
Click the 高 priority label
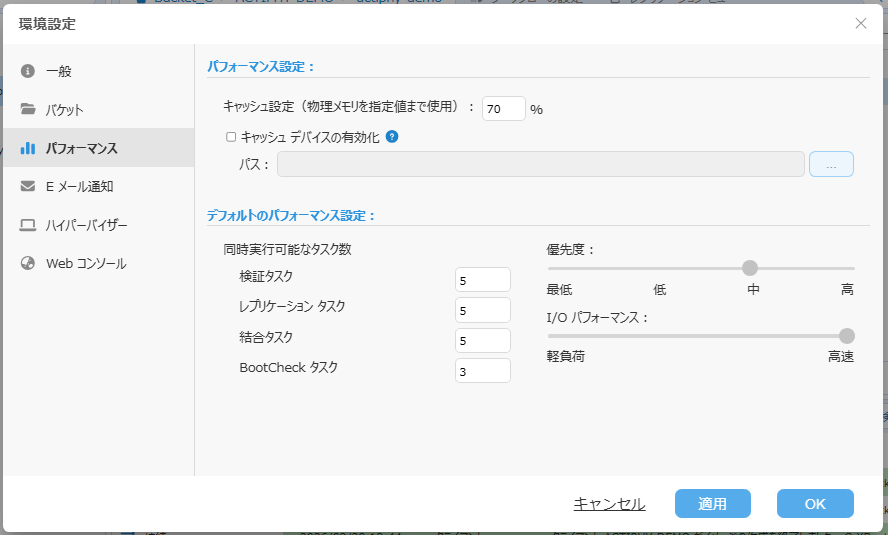coord(847,290)
